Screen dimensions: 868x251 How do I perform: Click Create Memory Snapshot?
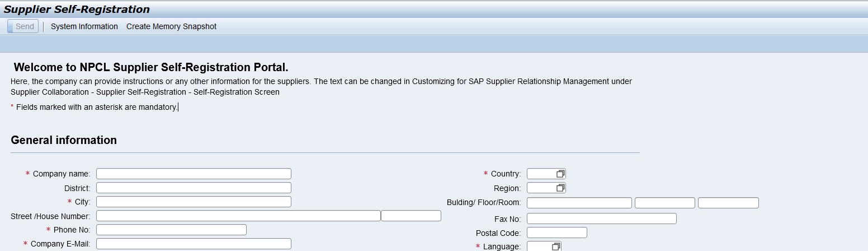pyautogui.click(x=171, y=26)
